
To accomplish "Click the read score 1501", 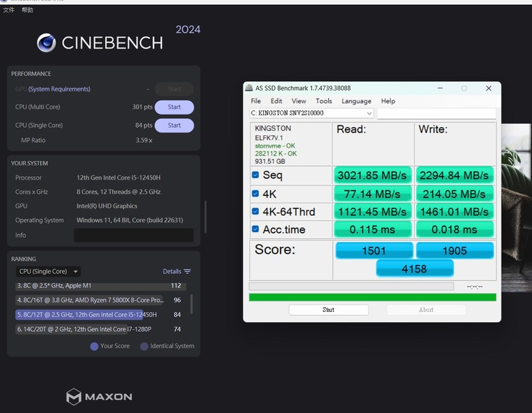I will pyautogui.click(x=374, y=251).
